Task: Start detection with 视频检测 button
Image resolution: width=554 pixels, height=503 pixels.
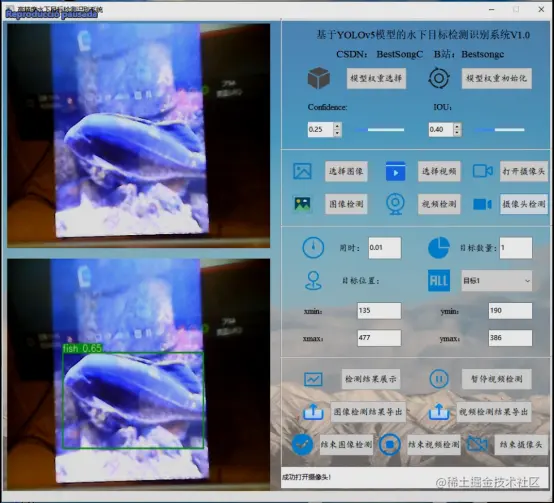Action: (x=439, y=204)
